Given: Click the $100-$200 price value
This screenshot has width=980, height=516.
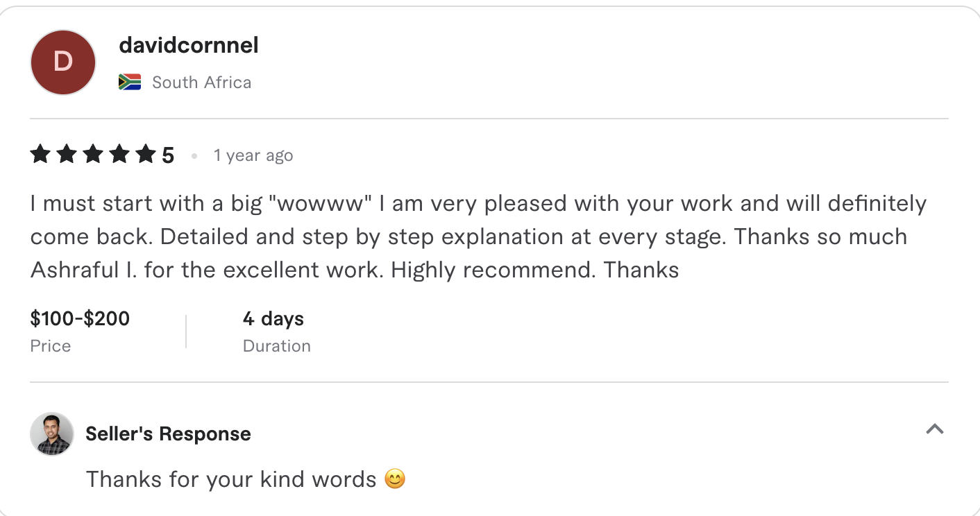Looking at the screenshot, I should [x=79, y=318].
